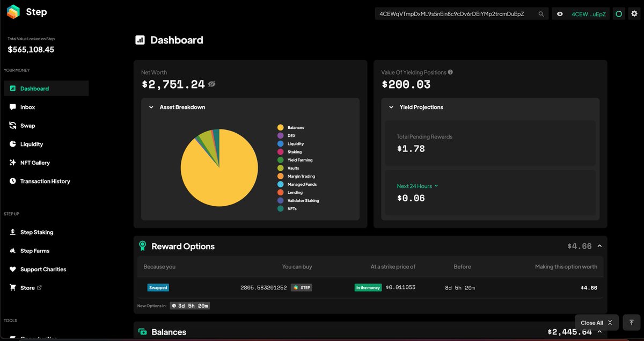
Task: Click the NFTs legend entry
Action: point(287,208)
